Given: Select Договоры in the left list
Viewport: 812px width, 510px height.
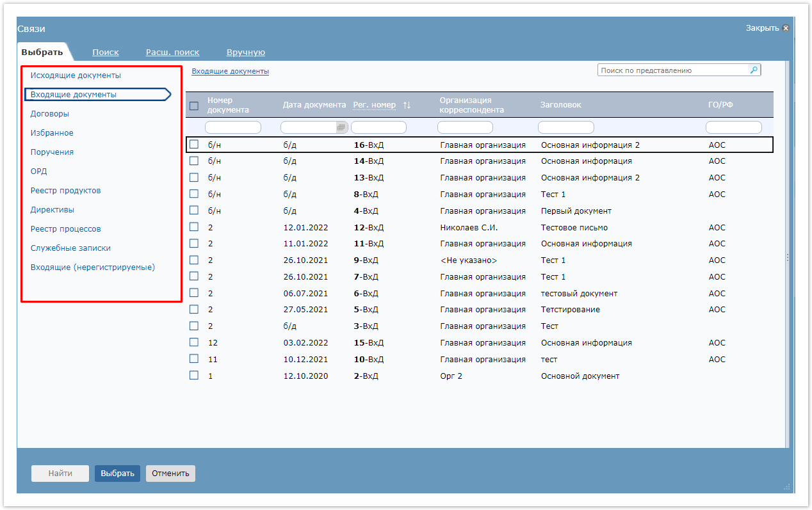Looking at the screenshot, I should pyautogui.click(x=50, y=114).
